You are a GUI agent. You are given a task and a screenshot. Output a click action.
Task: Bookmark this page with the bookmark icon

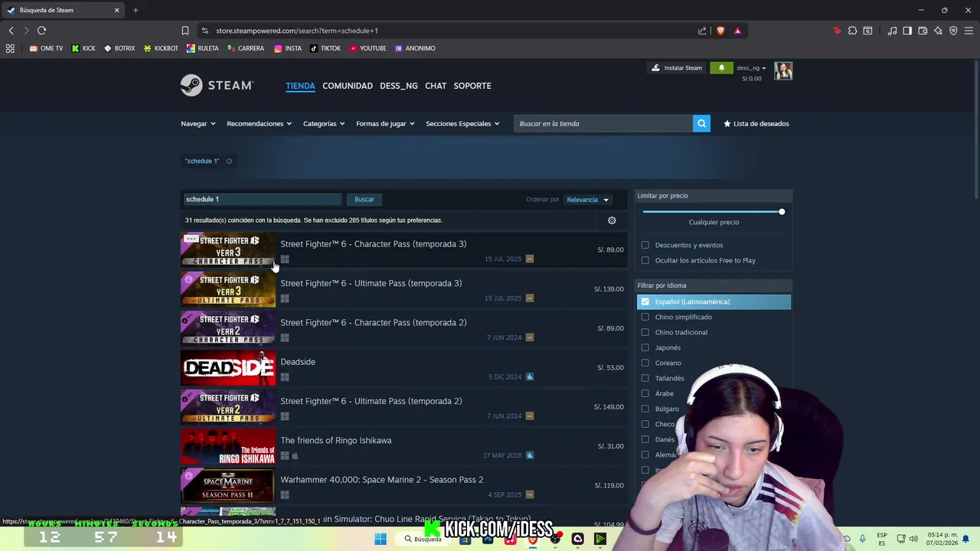tap(185, 31)
